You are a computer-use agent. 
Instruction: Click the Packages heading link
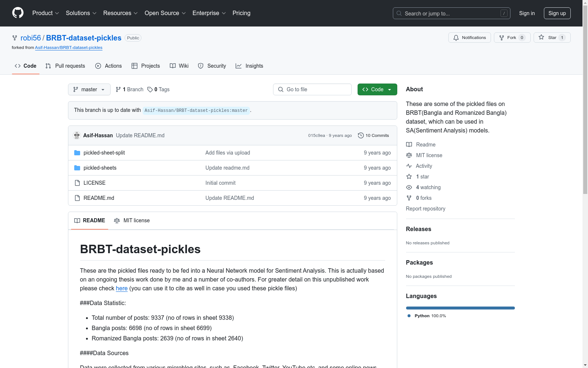[x=419, y=262]
